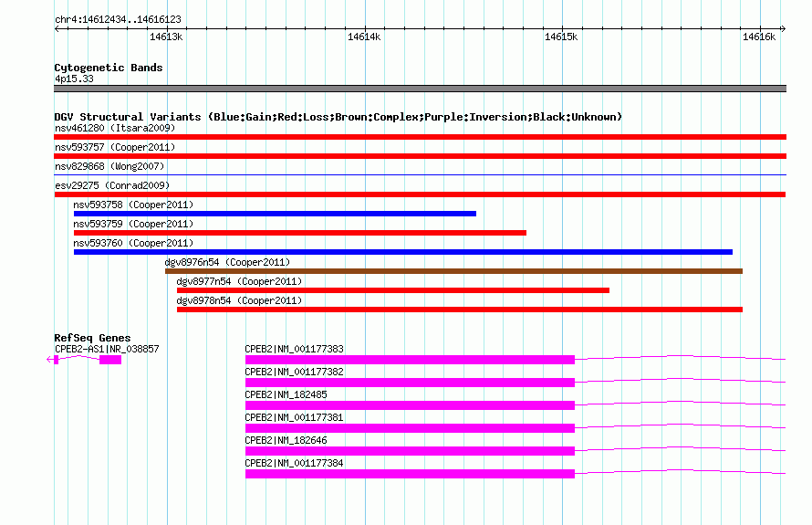Select the brown dgv8976n54 complex variant bar

[x=453, y=271]
